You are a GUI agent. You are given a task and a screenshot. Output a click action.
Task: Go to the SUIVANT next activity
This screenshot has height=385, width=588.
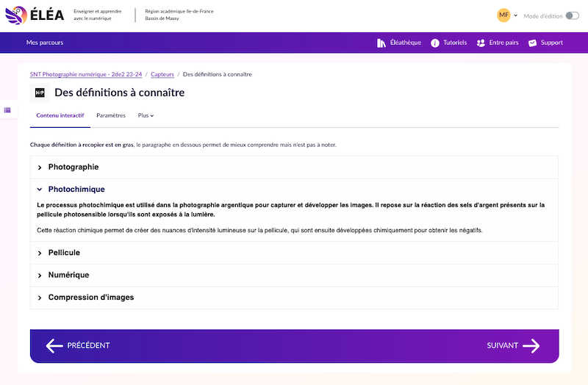[x=513, y=345]
